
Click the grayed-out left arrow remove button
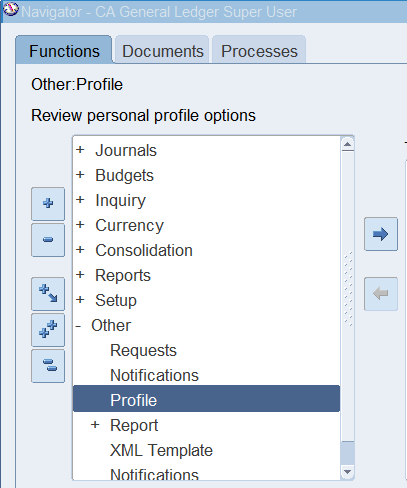(381, 294)
